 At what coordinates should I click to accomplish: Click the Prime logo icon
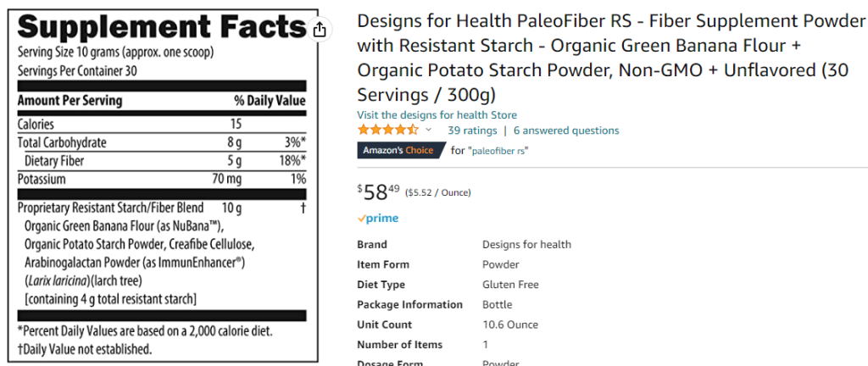coord(377,219)
